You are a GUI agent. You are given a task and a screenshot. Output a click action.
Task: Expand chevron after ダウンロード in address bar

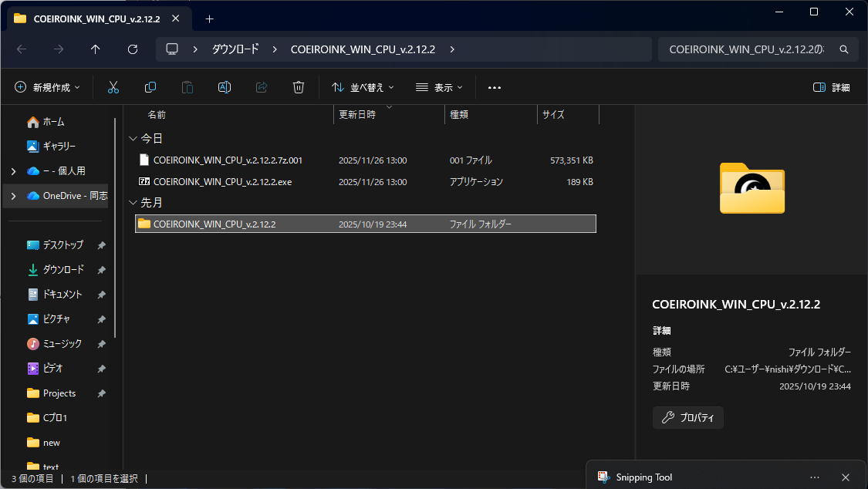tap(275, 49)
